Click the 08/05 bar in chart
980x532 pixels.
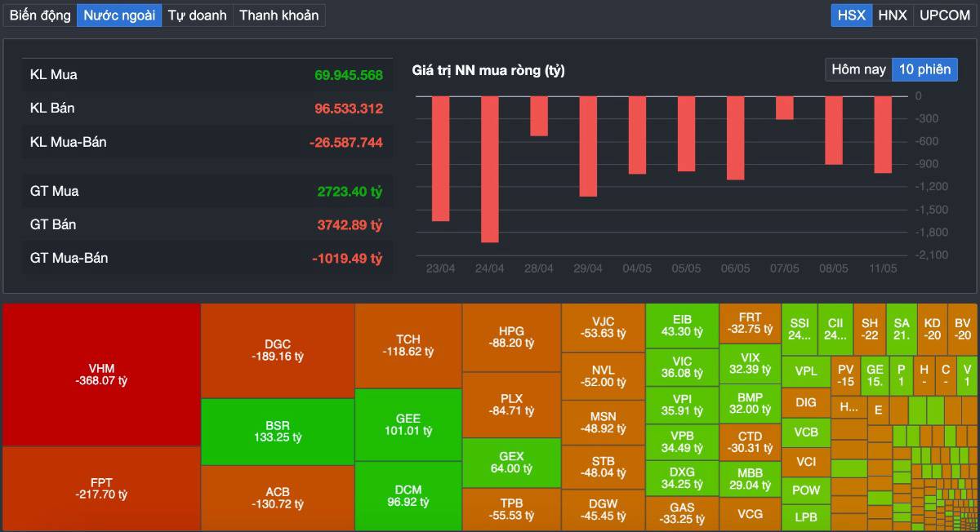(834, 131)
